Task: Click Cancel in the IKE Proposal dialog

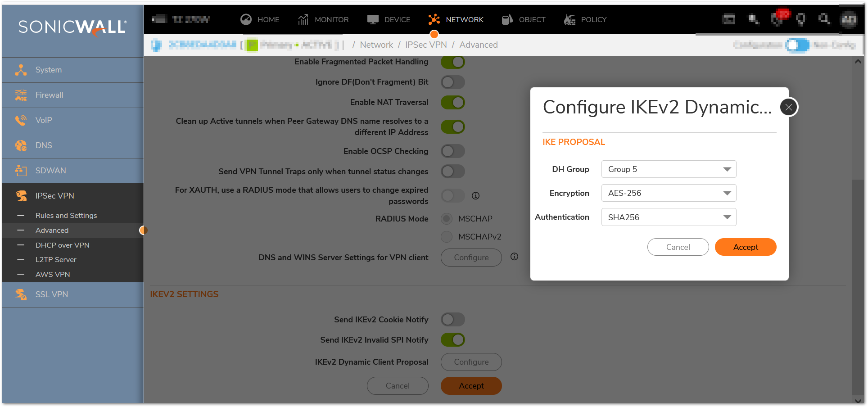Action: 678,247
